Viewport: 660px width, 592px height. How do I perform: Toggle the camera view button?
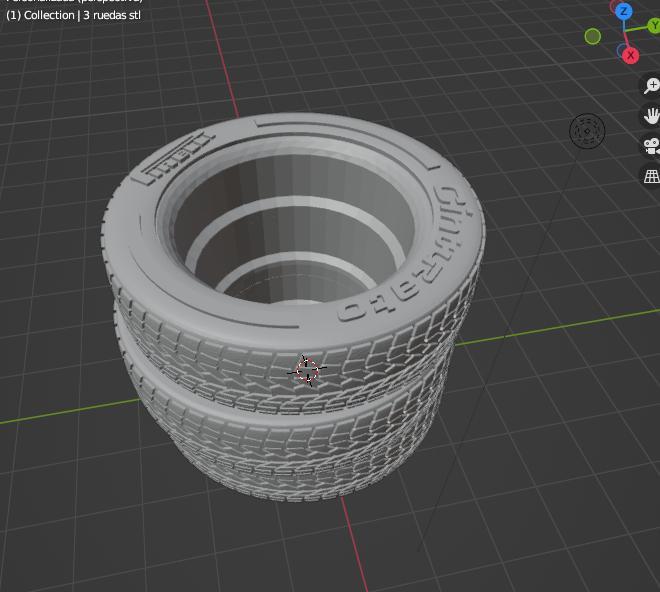tap(651, 146)
